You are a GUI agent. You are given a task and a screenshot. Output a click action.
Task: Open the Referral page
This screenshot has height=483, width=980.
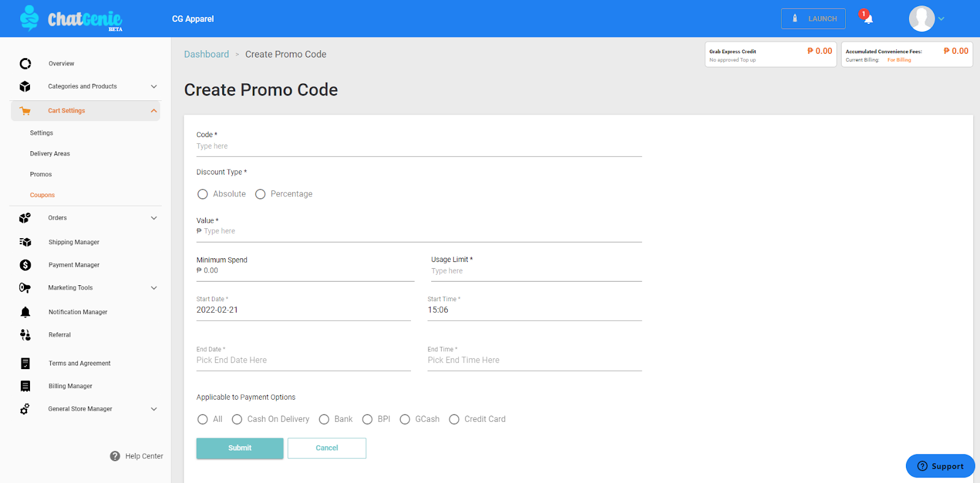coord(59,335)
